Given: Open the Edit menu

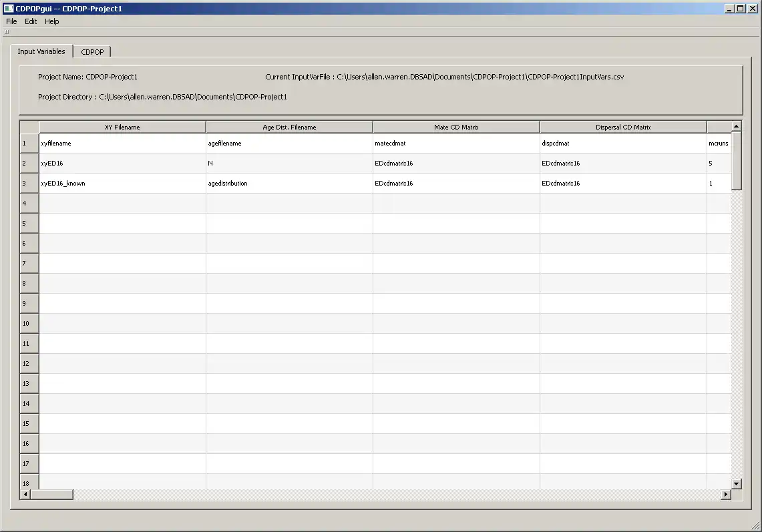Looking at the screenshot, I should (x=31, y=21).
